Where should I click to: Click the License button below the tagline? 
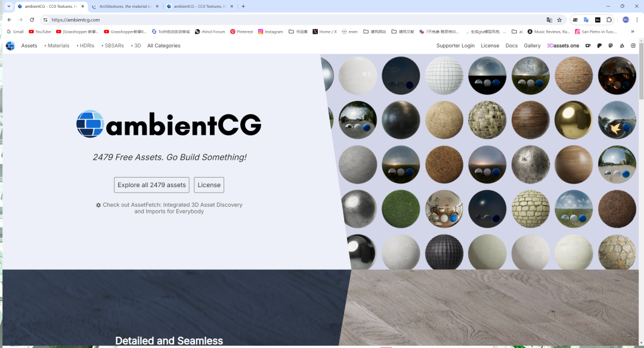click(x=209, y=185)
